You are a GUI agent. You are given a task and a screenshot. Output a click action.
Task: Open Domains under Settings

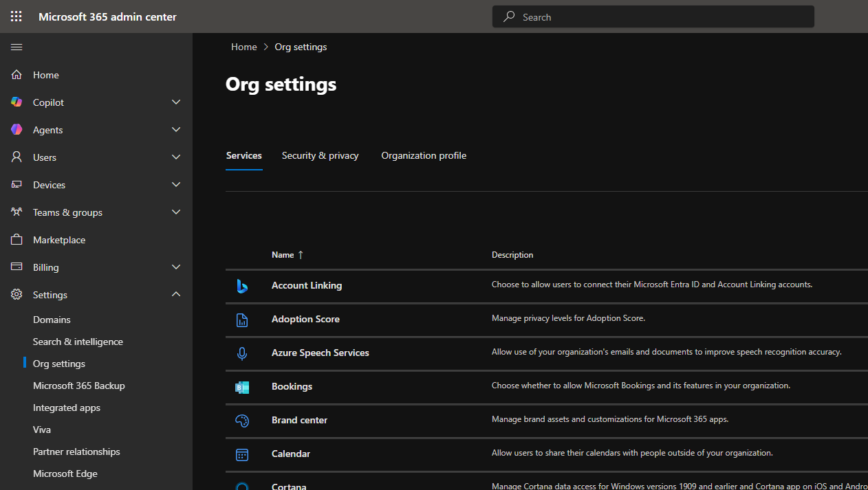[52, 320]
